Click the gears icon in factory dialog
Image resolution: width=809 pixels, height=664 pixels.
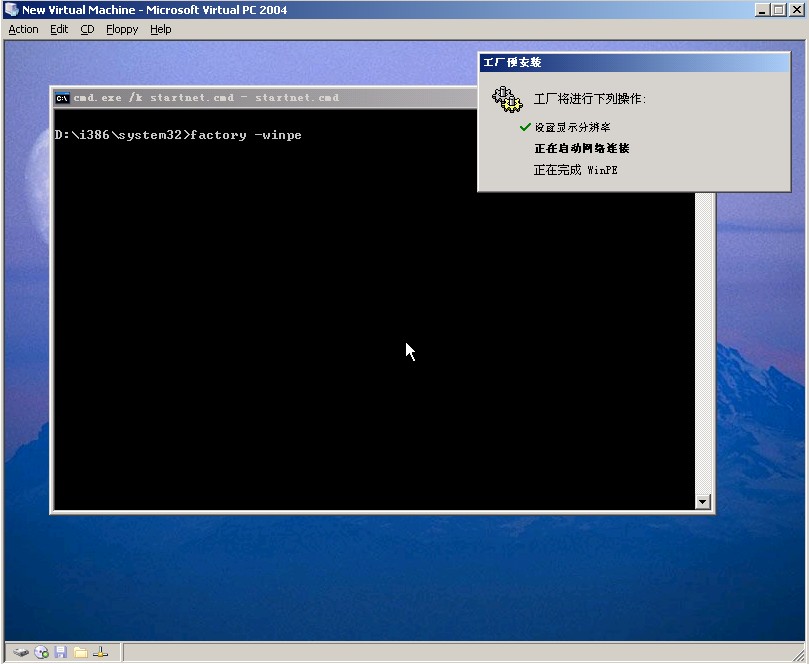point(507,99)
